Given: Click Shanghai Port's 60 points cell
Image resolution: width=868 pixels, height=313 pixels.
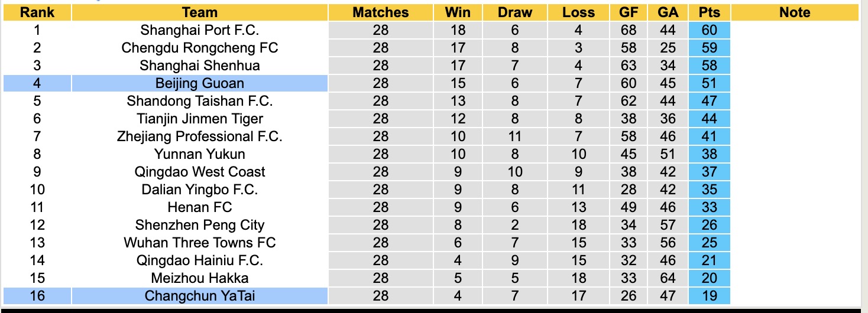Looking at the screenshot, I should coord(709,30).
